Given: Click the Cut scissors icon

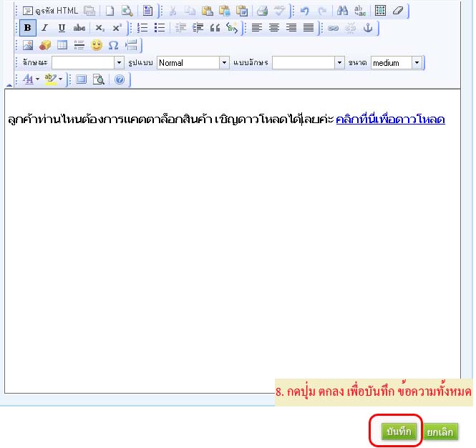Looking at the screenshot, I should point(173,11).
